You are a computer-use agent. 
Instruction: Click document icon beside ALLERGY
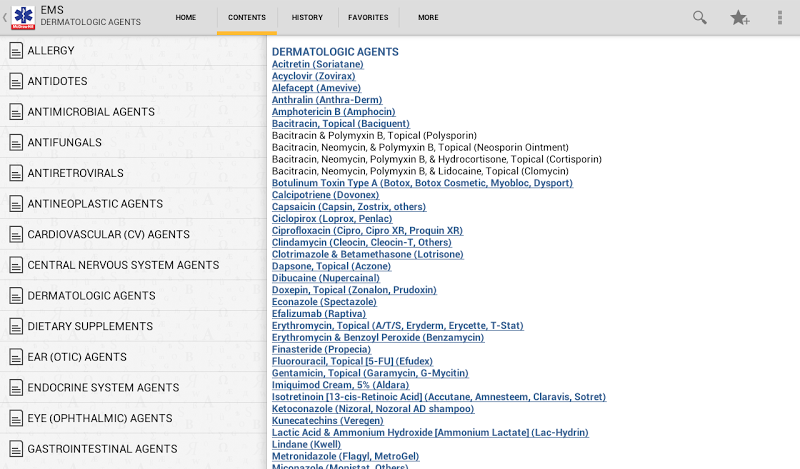point(16,51)
